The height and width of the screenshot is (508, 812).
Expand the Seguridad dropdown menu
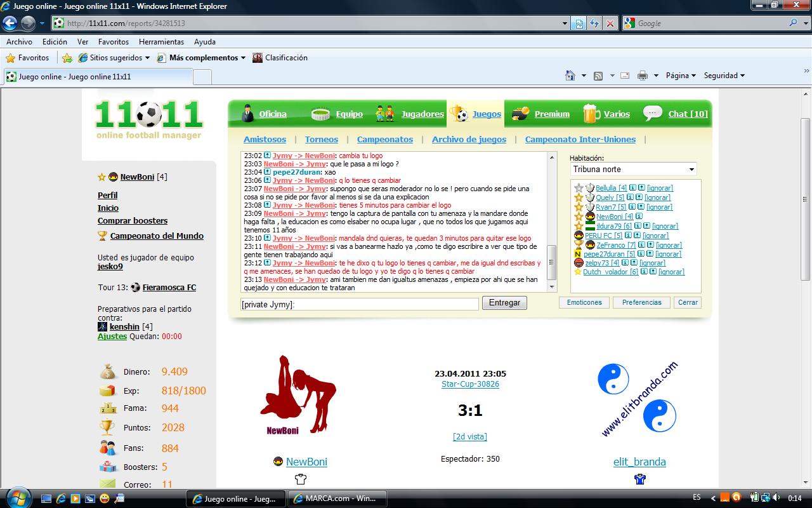click(x=724, y=76)
